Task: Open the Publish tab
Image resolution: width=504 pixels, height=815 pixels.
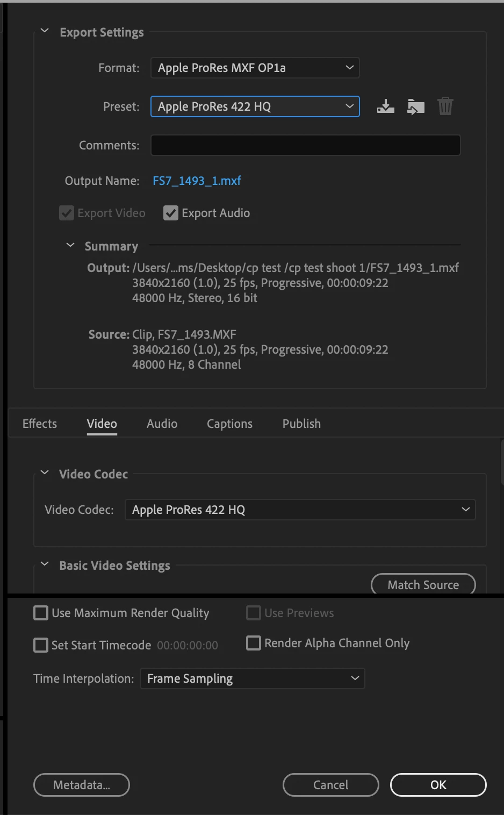Action: pyautogui.click(x=301, y=424)
